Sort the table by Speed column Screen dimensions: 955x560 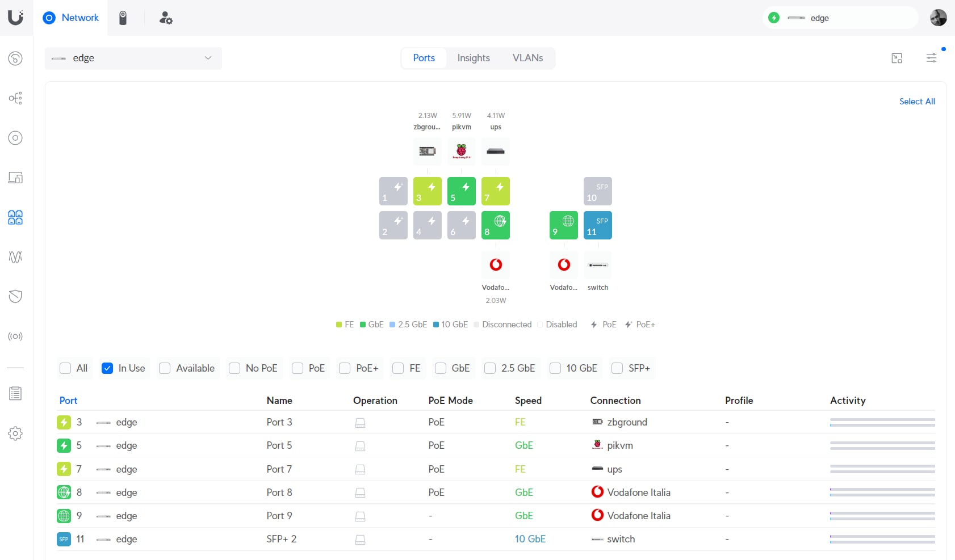(x=528, y=401)
